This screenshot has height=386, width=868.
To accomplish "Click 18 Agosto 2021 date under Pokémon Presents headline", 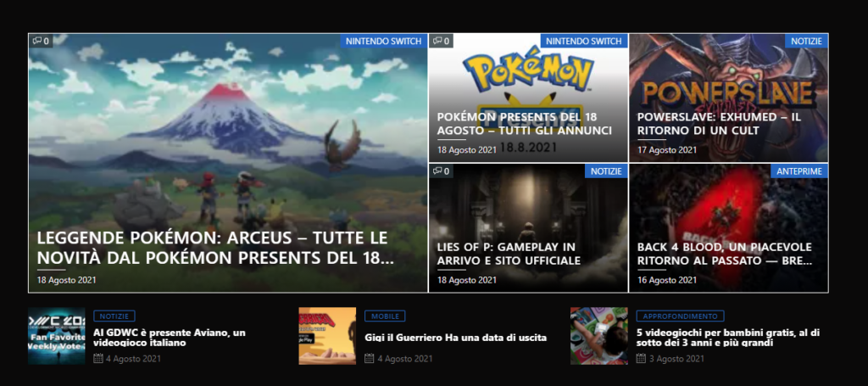I will 467,150.
